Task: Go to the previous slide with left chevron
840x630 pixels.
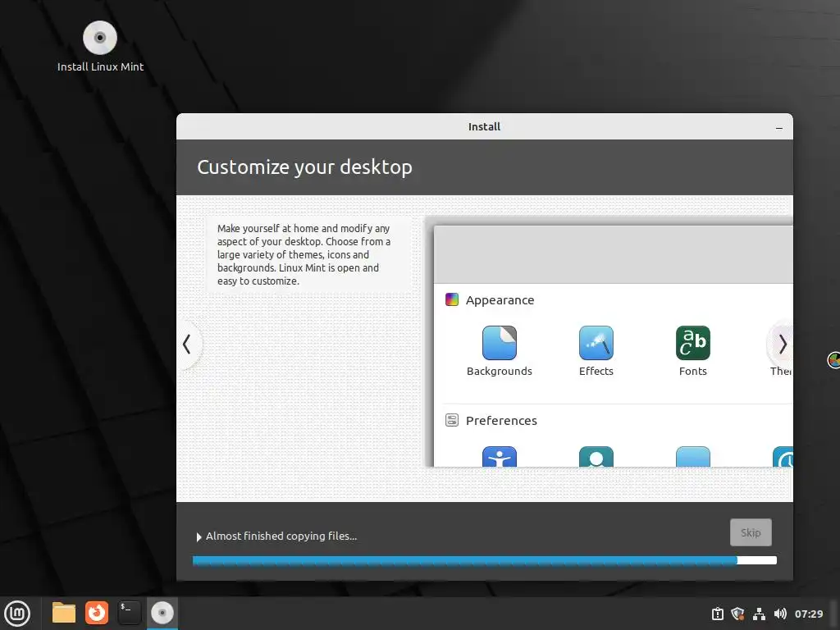Action: click(187, 344)
